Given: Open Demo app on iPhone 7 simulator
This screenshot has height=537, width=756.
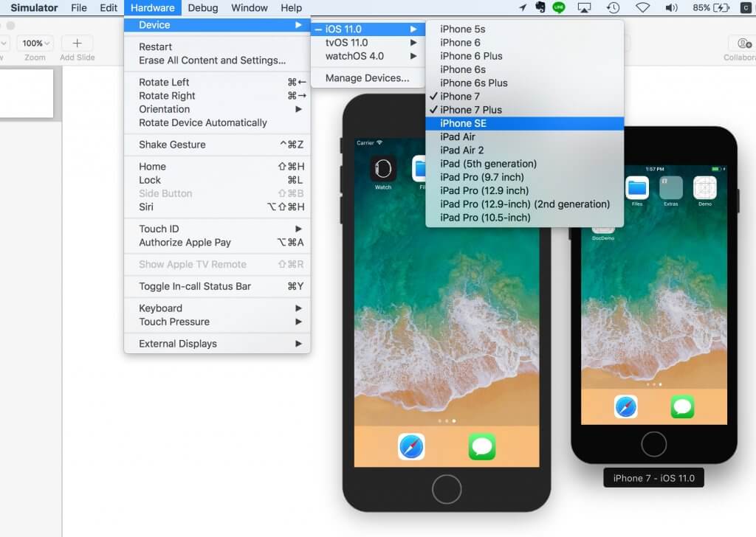Looking at the screenshot, I should pos(704,188).
